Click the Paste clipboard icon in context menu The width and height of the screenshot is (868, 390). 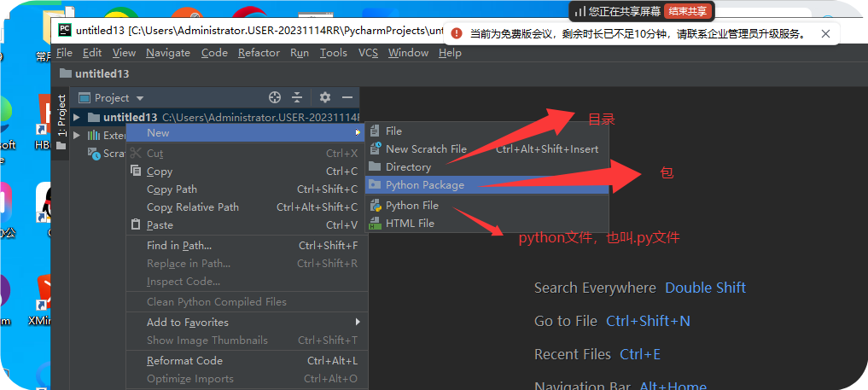136,224
